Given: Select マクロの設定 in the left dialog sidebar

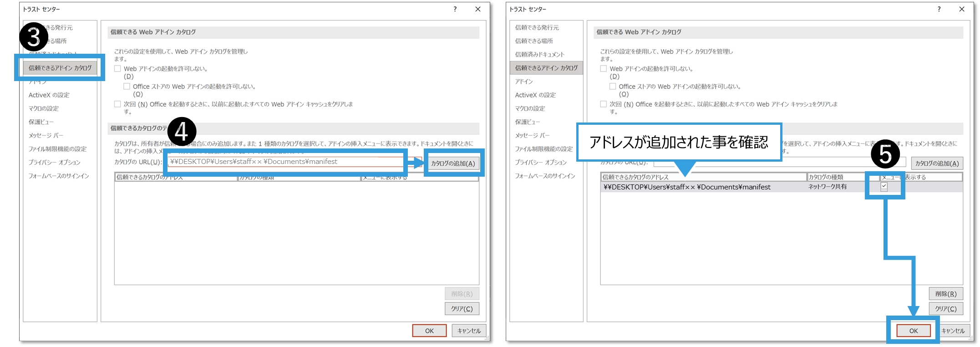Looking at the screenshot, I should 44,108.
